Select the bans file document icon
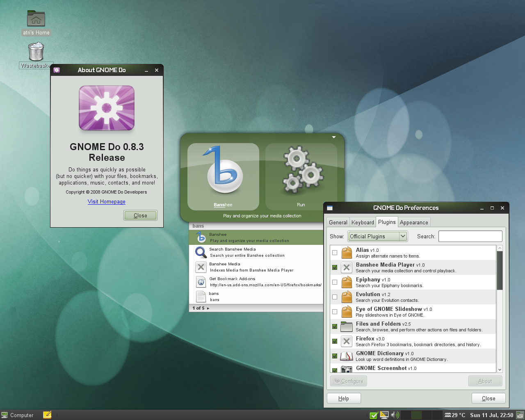This screenshot has width=525, height=420. (201, 297)
